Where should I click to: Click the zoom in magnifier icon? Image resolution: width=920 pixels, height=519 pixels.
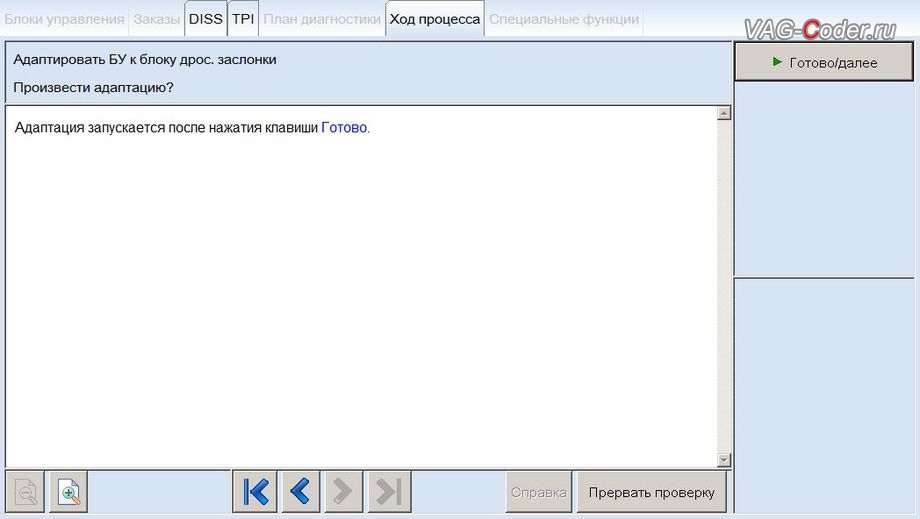click(69, 491)
